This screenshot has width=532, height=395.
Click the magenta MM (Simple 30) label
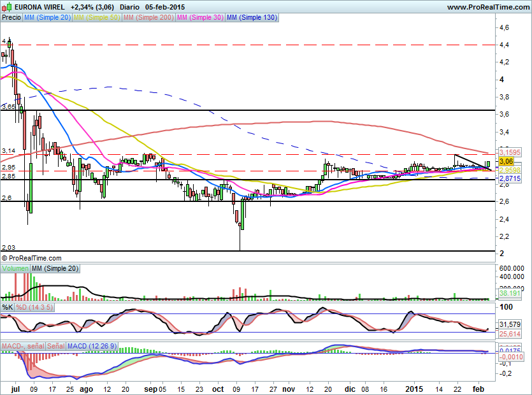point(199,18)
